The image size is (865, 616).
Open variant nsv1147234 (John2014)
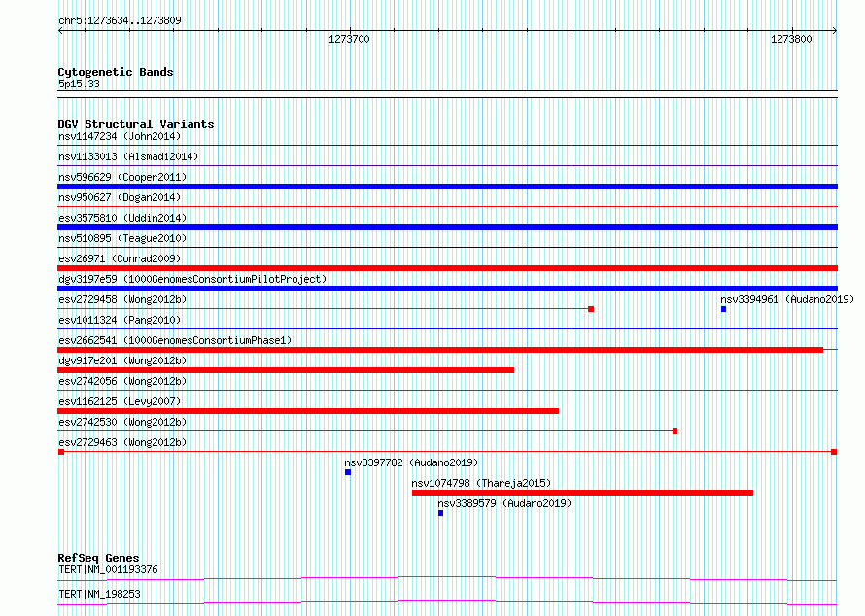coord(120,136)
